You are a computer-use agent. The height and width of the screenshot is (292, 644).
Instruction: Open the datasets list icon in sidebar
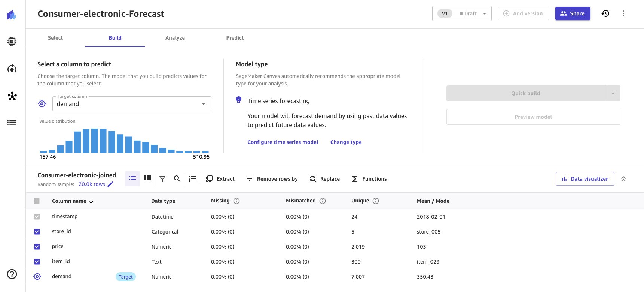pyautogui.click(x=12, y=122)
